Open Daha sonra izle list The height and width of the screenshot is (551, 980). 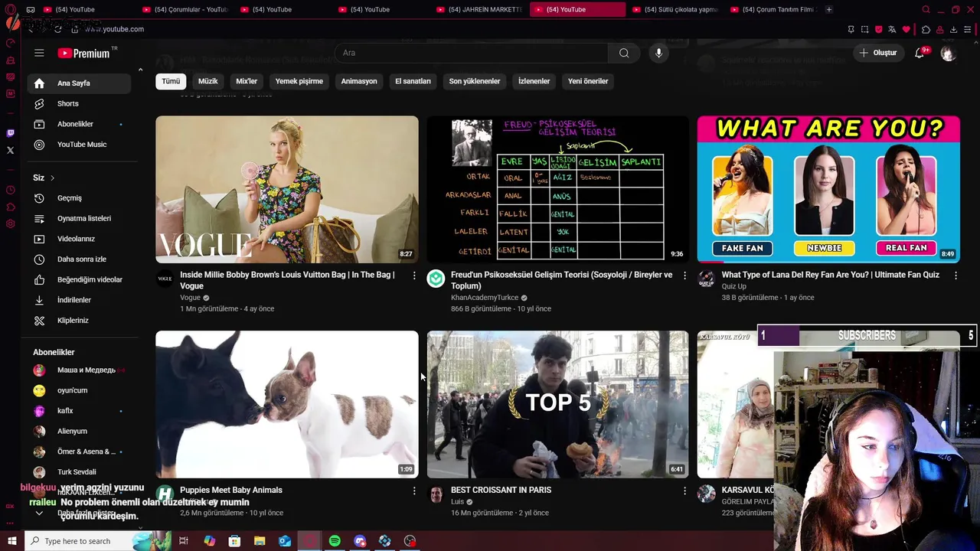click(x=79, y=259)
